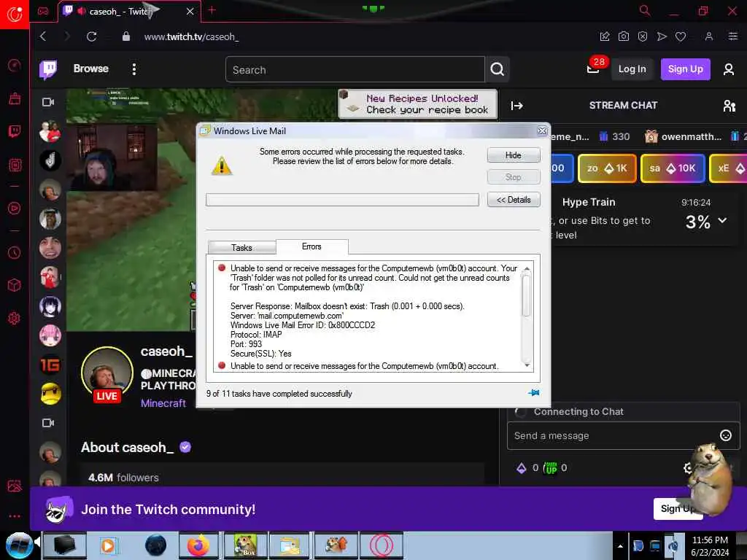Collapse the stream chat panel
This screenshot has width=747, height=560.
point(517,106)
